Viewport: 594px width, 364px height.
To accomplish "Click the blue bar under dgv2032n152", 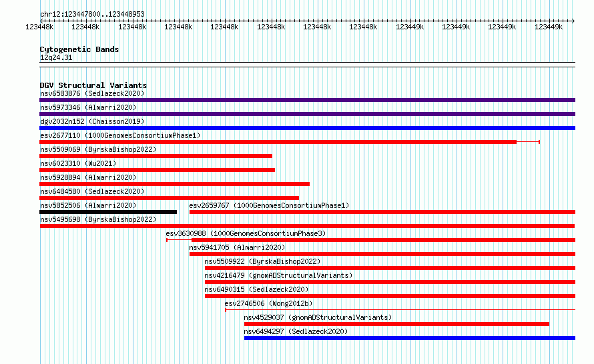I will 307,128.
